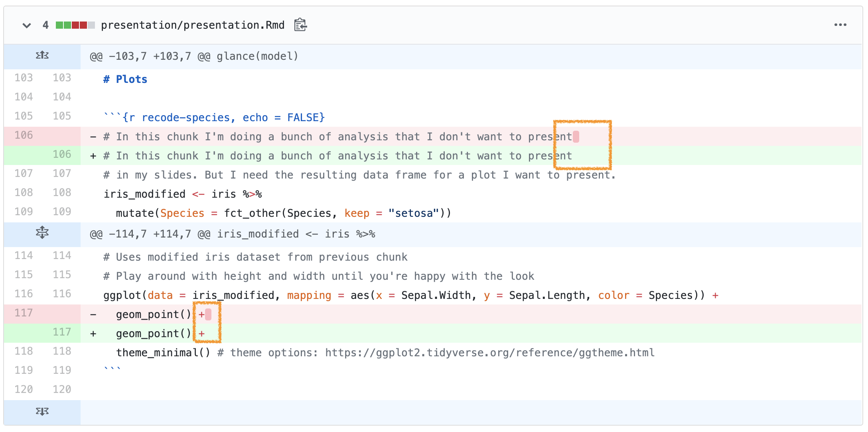Click the removed geom_point() line

click(x=471, y=314)
